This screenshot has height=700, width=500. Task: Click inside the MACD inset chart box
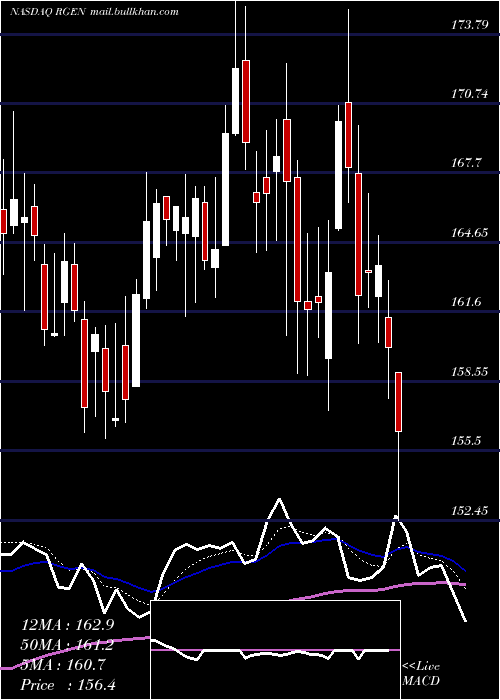[275, 650]
